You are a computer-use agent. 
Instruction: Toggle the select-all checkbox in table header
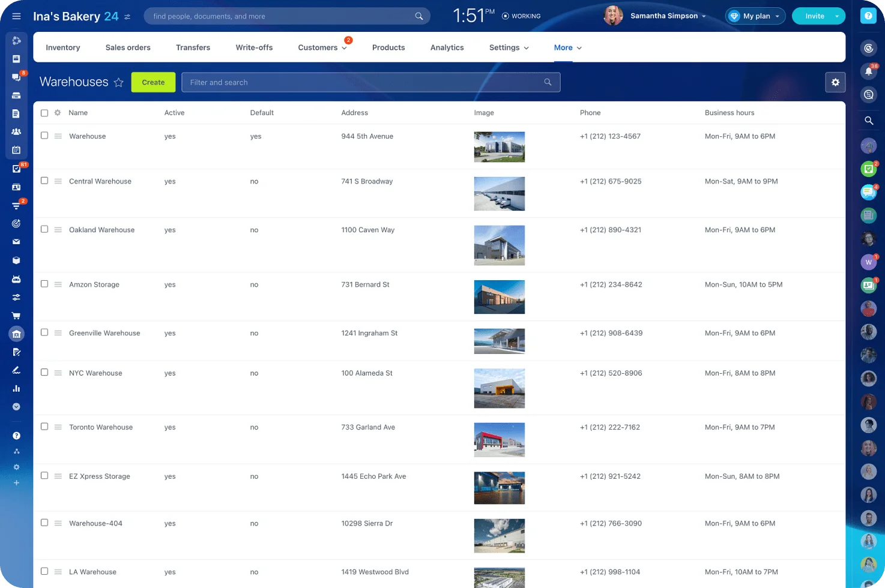coord(44,113)
